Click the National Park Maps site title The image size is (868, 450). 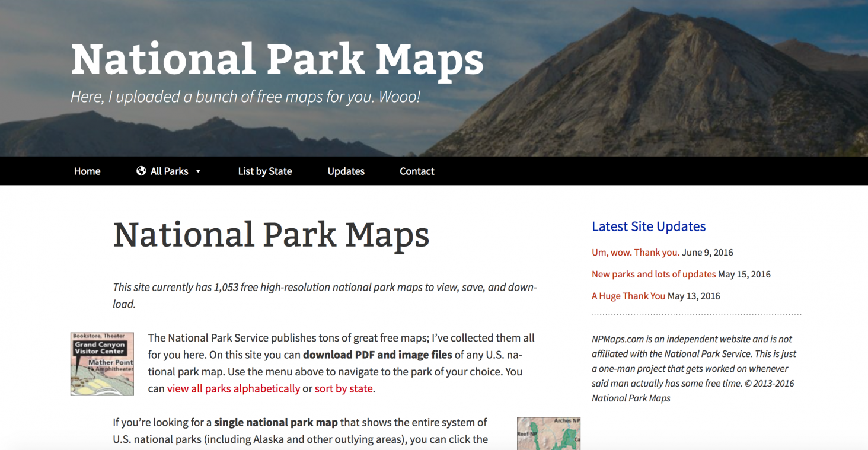(276, 58)
